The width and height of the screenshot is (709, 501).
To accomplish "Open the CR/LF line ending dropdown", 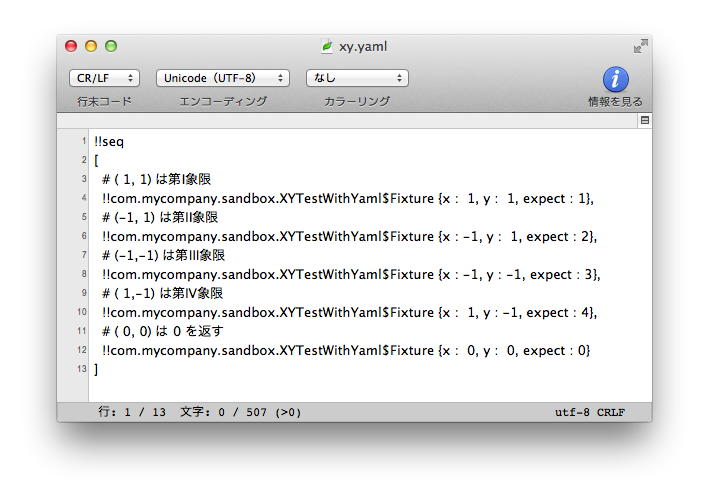I will pyautogui.click(x=104, y=78).
